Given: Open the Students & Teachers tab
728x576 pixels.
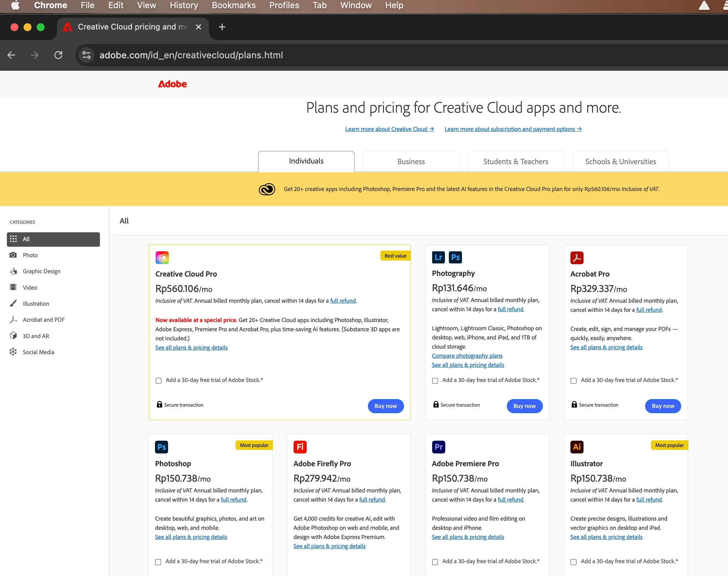Looking at the screenshot, I should coord(516,162).
